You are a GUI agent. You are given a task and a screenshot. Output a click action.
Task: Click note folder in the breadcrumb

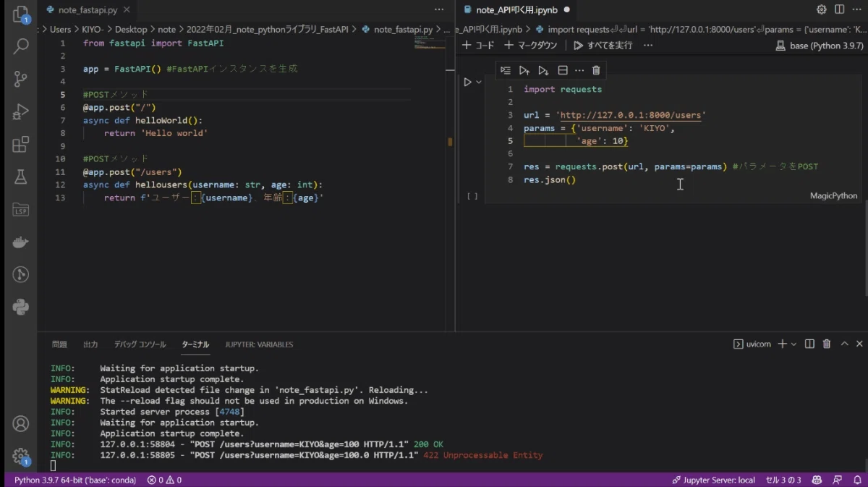tap(166, 30)
